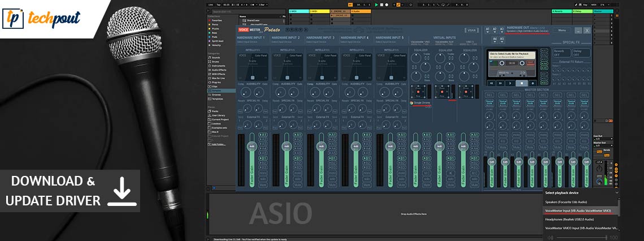Click the Ableton transport Stop button
This screenshot has width=644, height=241.
[381, 5]
